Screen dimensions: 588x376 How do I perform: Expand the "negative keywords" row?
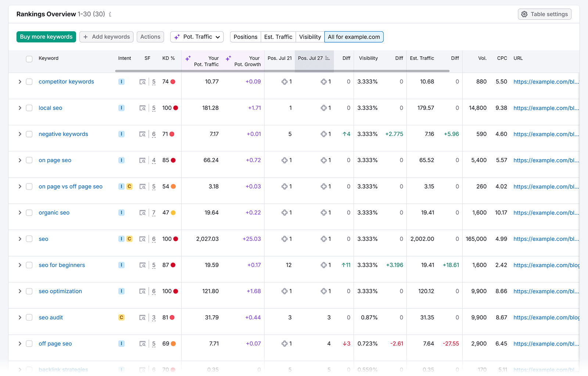pos(20,134)
